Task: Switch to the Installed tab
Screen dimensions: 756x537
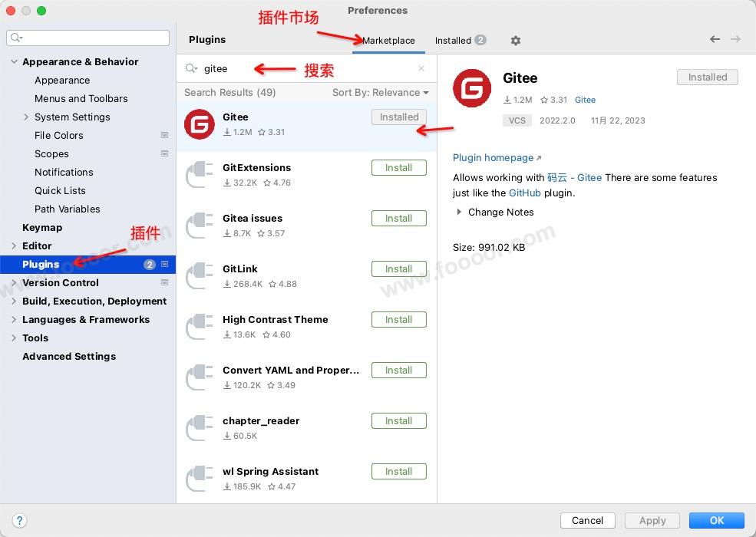Action: pos(459,40)
